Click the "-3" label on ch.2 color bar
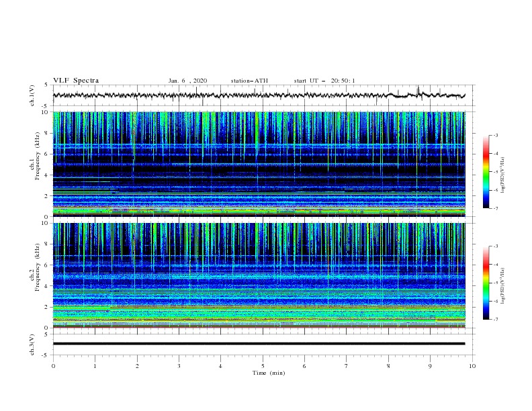532x411 pixels. [495, 246]
